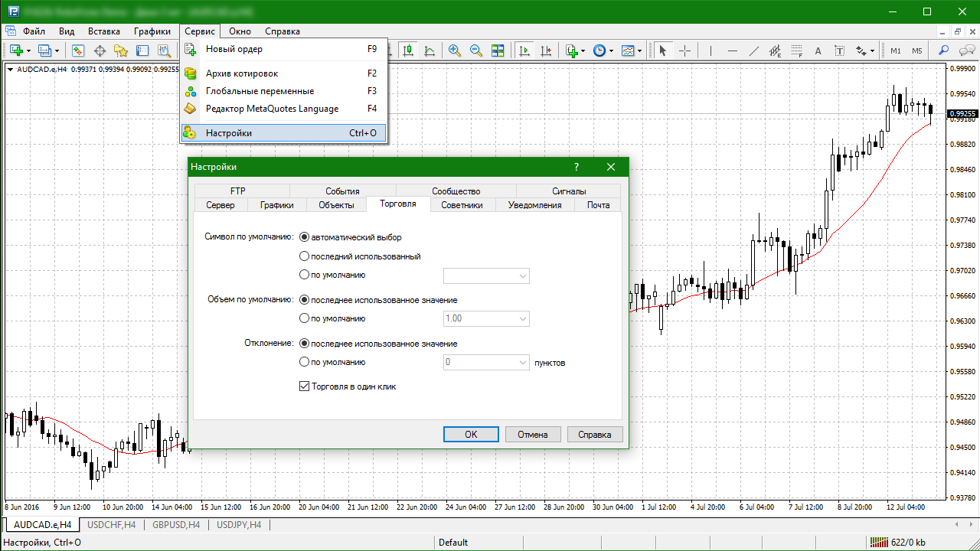The height and width of the screenshot is (551, 980).
Task: Switch to the USDCHF,H4 chart tab
Action: coord(111,525)
